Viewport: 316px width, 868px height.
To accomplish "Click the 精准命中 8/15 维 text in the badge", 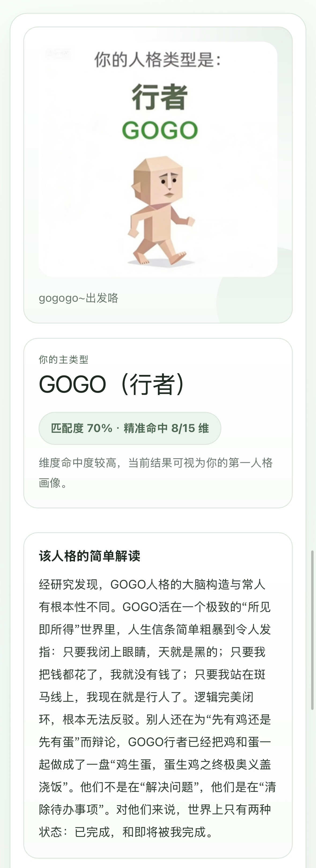I will (x=166, y=428).
